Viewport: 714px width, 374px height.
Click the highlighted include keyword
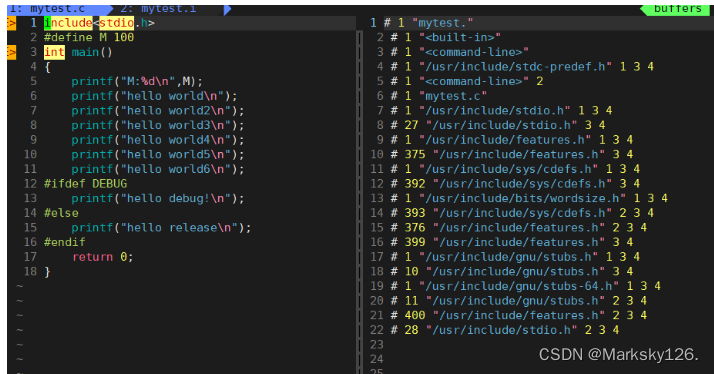coord(68,23)
